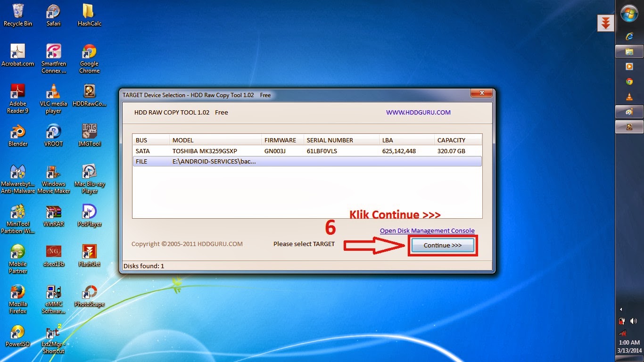Click the Continue >>> button

(x=442, y=245)
